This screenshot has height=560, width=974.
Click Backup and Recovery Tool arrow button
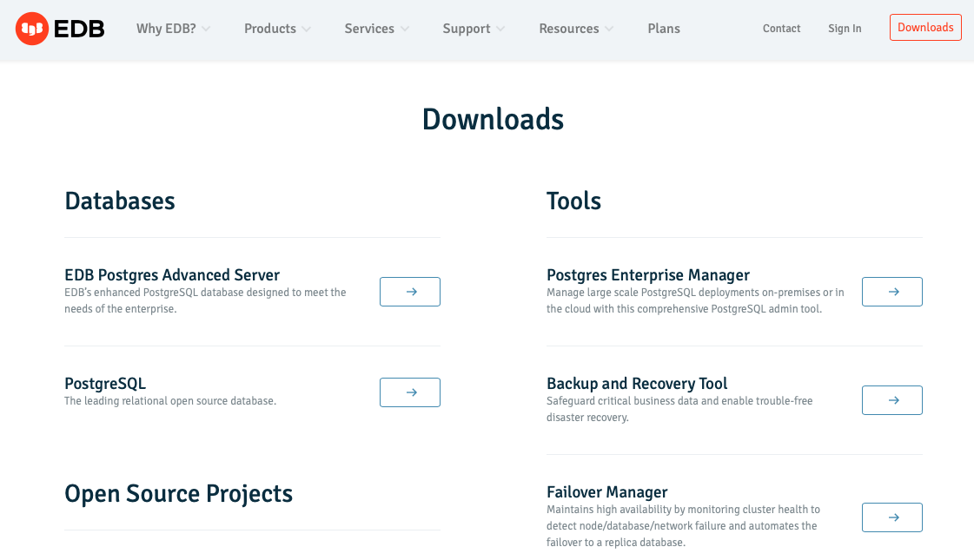pyautogui.click(x=891, y=400)
